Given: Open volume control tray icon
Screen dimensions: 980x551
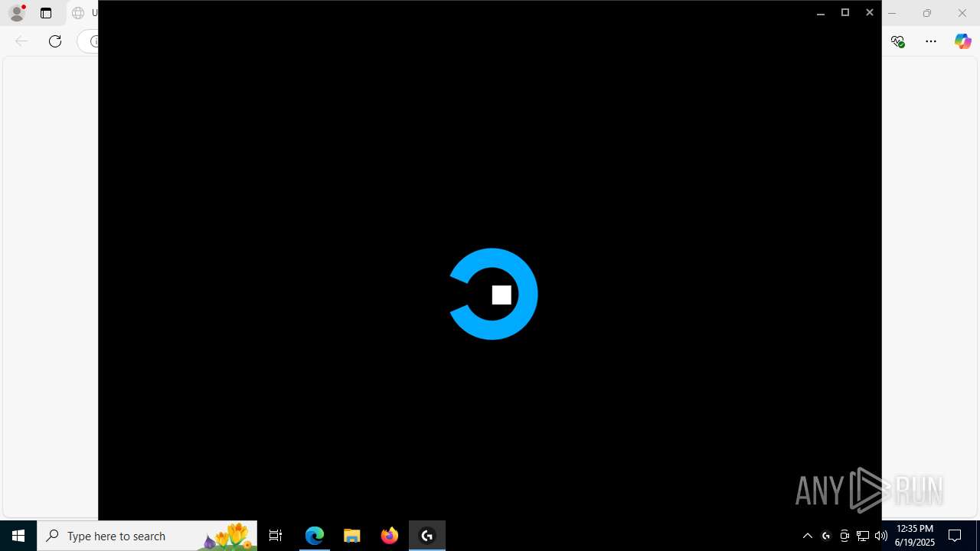Looking at the screenshot, I should [881, 536].
